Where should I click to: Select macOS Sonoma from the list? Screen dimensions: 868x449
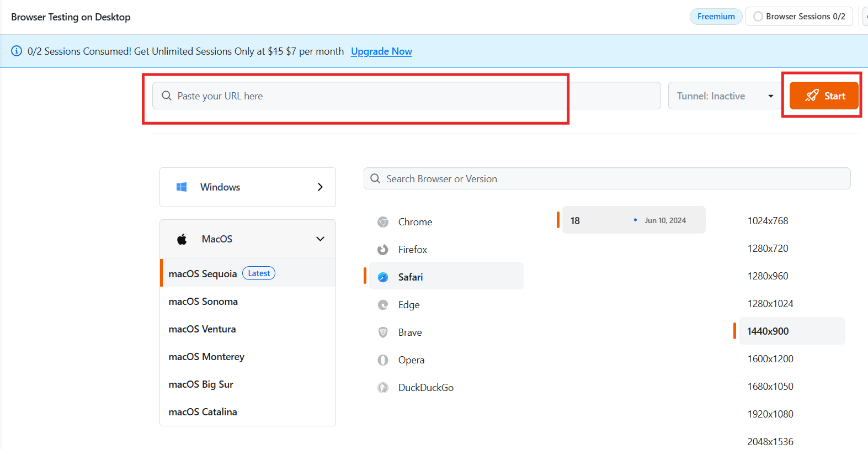(203, 302)
